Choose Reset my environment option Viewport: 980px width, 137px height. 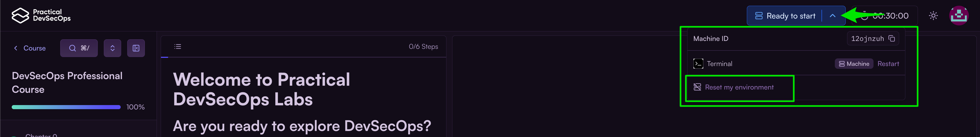pos(739,87)
